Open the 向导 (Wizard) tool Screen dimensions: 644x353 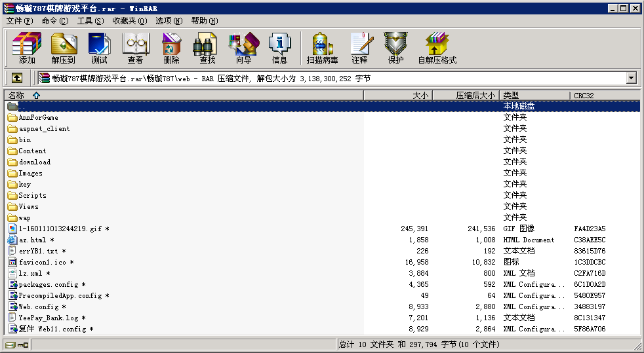(243, 48)
